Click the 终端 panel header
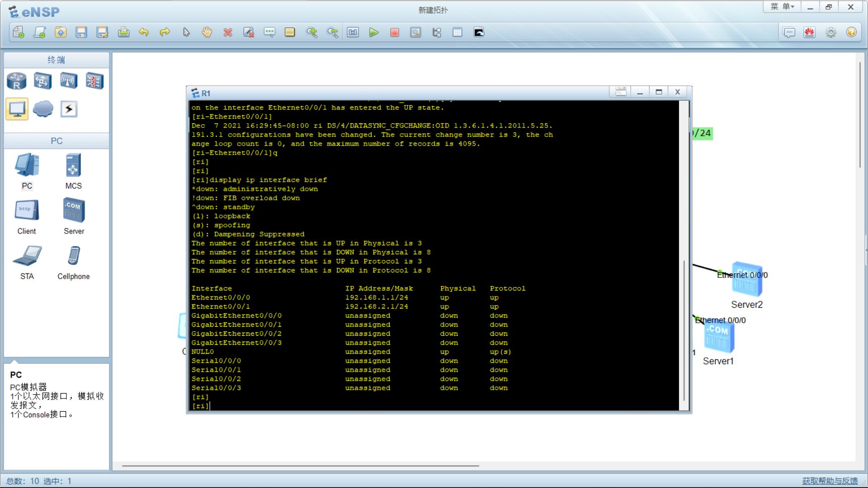The height and width of the screenshot is (488, 868). click(57, 60)
